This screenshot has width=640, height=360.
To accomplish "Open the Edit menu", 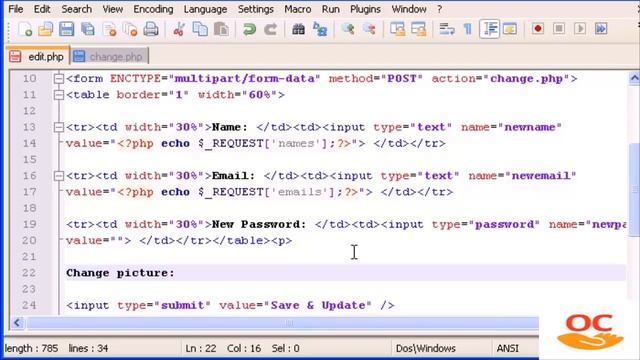I will [x=42, y=9].
